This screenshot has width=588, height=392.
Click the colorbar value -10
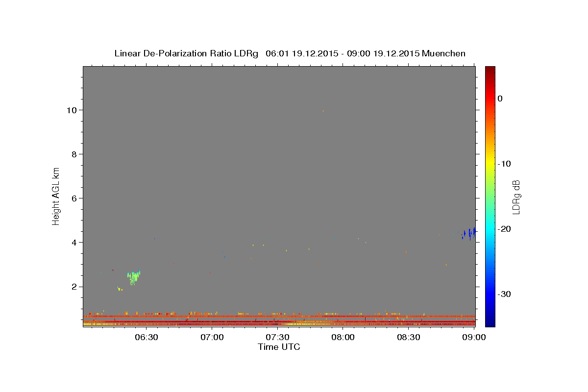click(x=505, y=164)
